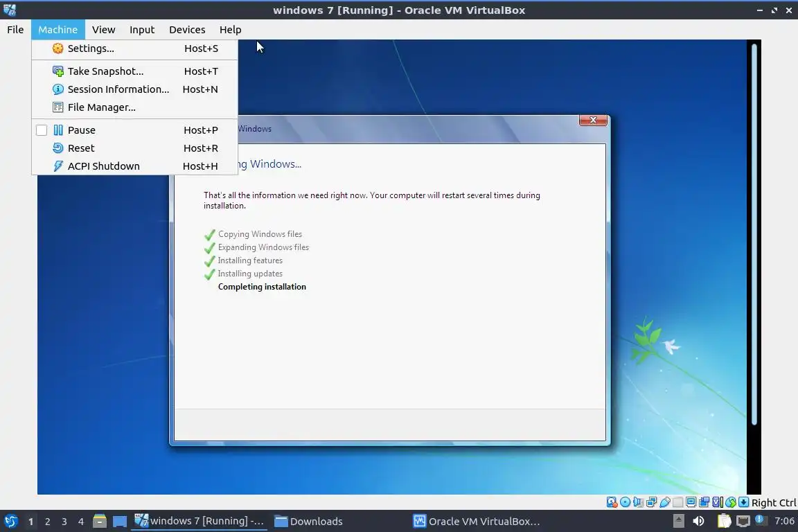The height and width of the screenshot is (532, 798).
Task: Click the Installing updates step text
Action: coord(250,274)
